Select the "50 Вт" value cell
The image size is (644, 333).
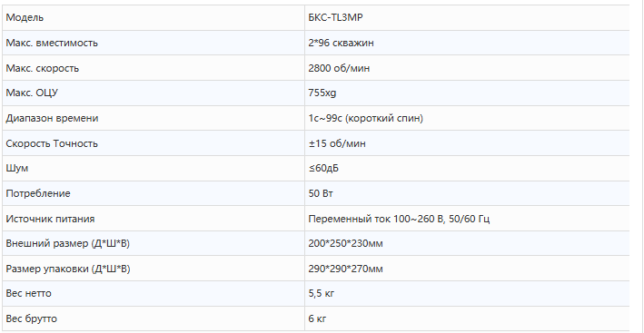tap(467, 193)
